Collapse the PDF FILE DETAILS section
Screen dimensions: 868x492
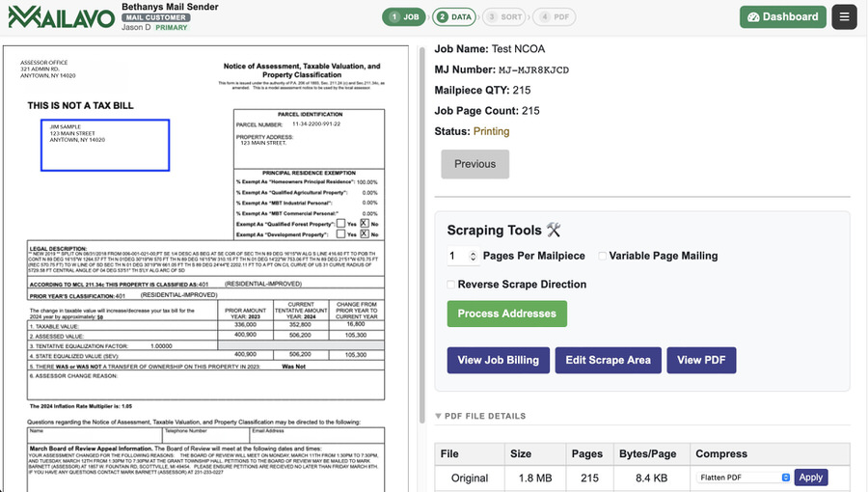coord(480,416)
